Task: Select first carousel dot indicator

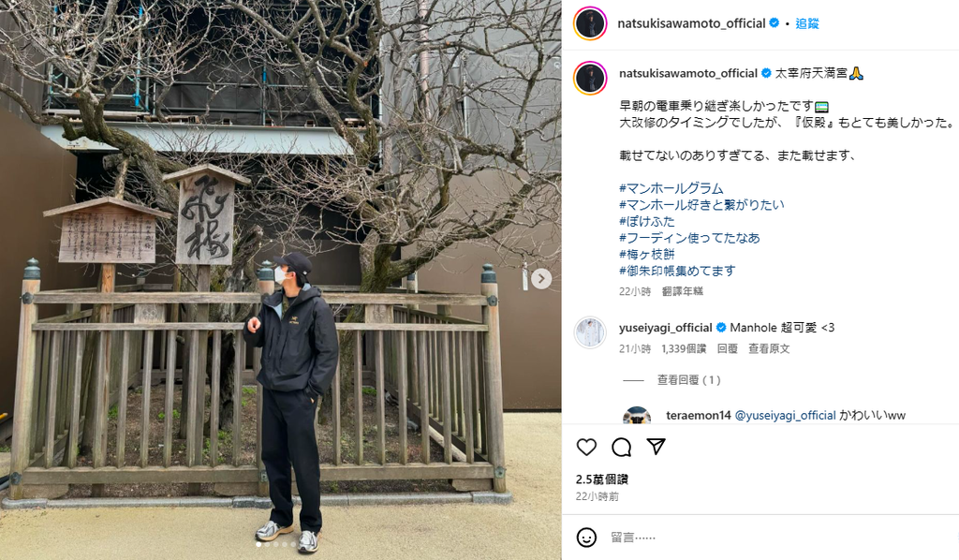Action: pyautogui.click(x=258, y=544)
